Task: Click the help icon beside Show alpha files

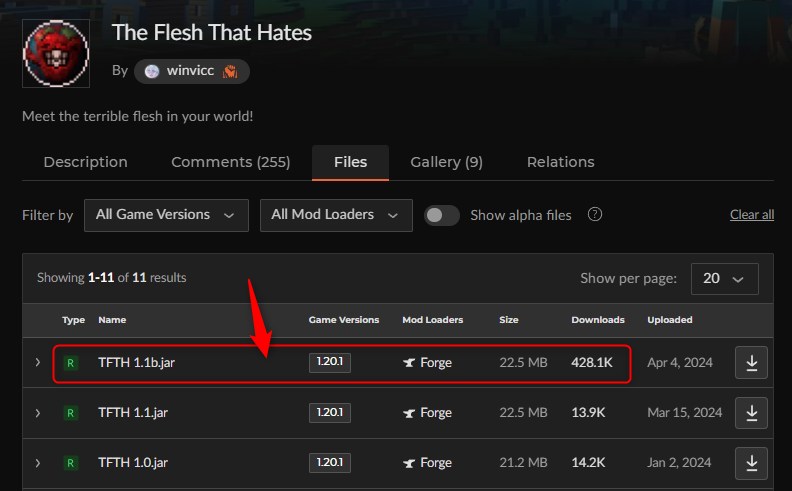Action: (595, 215)
